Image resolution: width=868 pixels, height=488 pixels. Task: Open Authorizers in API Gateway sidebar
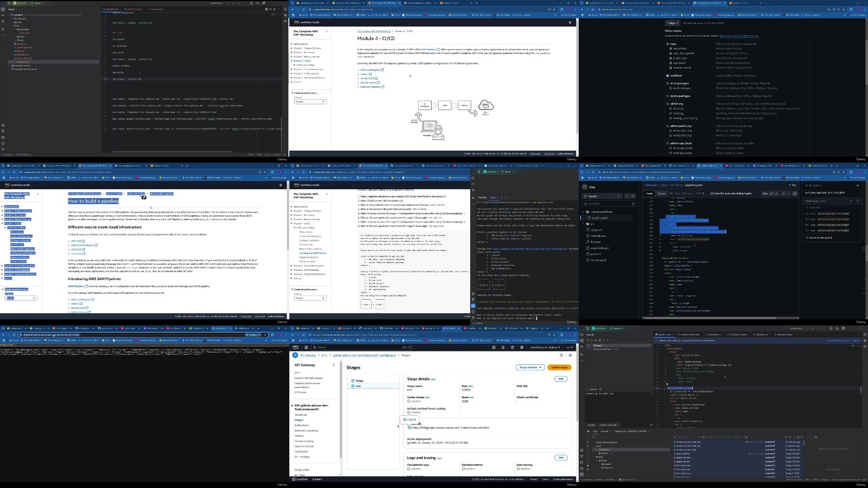coord(302,425)
